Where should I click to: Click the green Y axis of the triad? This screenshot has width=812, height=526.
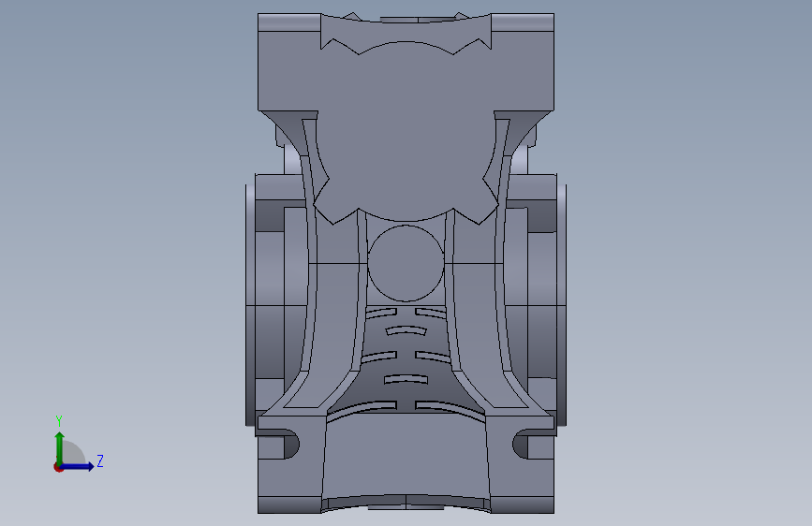60,447
